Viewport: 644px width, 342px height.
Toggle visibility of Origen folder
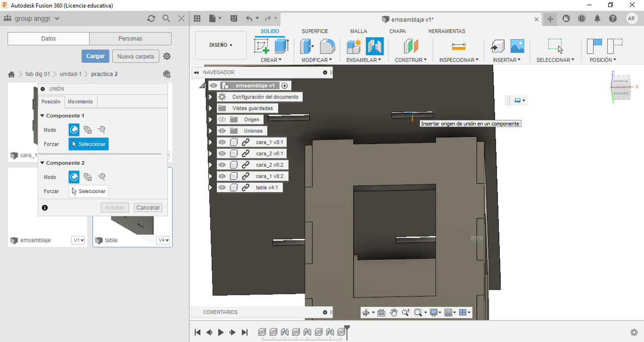point(222,119)
